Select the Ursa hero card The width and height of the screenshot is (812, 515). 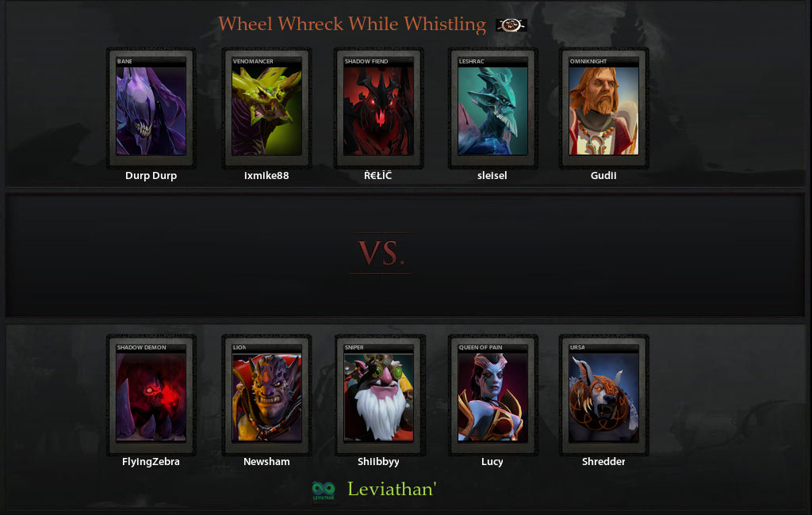point(603,395)
